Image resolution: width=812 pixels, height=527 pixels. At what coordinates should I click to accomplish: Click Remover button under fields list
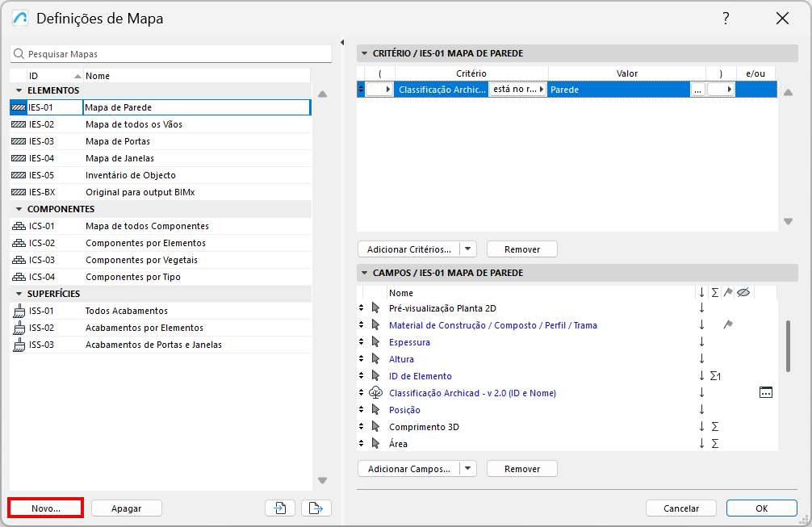click(522, 469)
